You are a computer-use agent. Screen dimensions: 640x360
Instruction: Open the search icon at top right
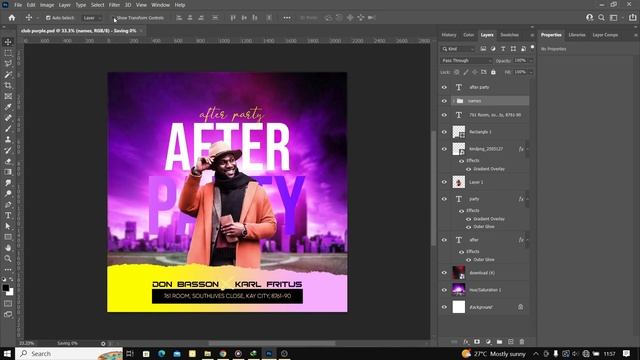tap(601, 18)
